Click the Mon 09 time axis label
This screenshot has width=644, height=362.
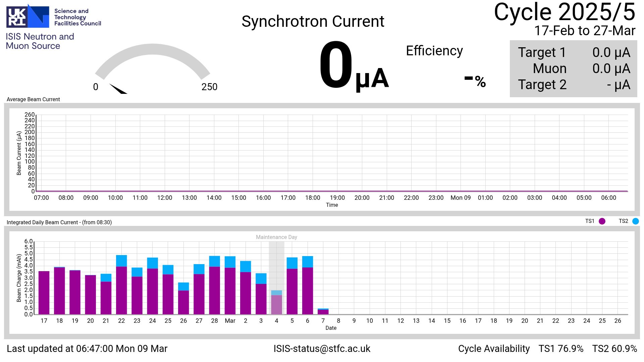coord(461,198)
